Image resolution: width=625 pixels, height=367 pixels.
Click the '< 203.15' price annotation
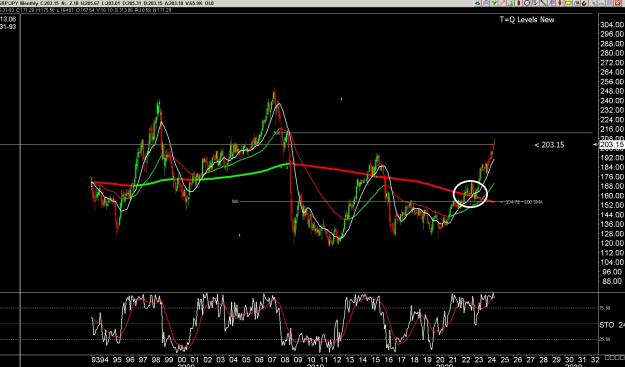coord(549,145)
